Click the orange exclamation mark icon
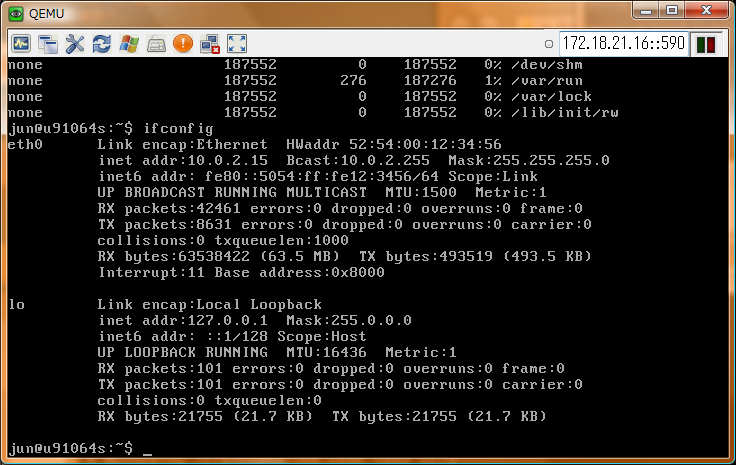Image resolution: width=736 pixels, height=465 pixels. (x=183, y=43)
